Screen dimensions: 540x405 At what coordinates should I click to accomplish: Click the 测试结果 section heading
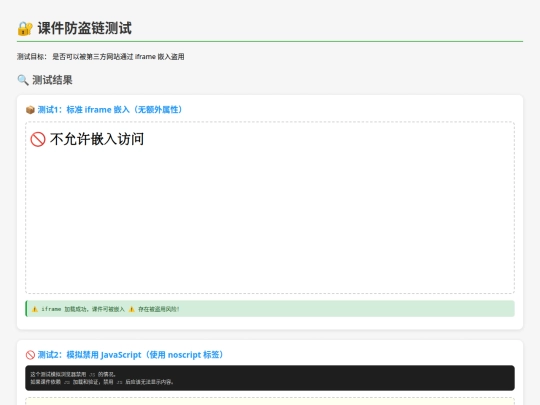[x=52, y=80]
